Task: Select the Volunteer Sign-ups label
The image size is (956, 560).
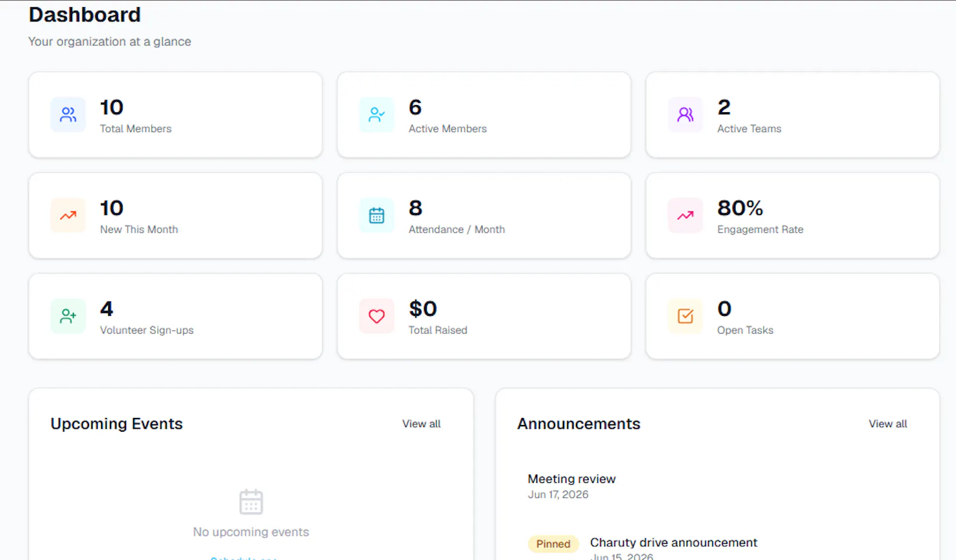Action: (x=146, y=331)
